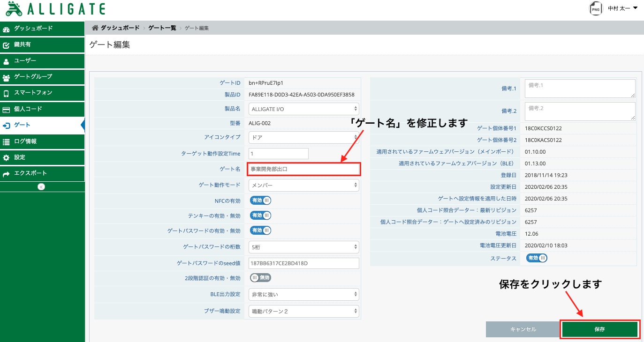
Task: Click the breadcrumb home icon
Action: 95,28
